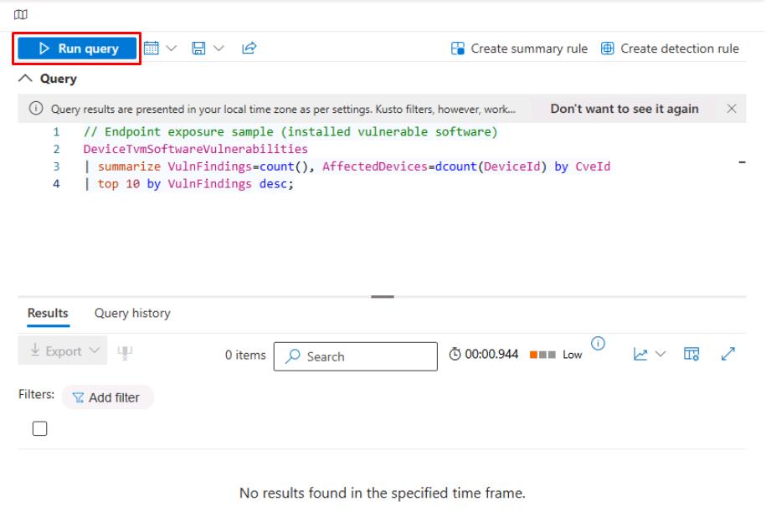The width and height of the screenshot is (766, 532).
Task: Click Don't want to see it again
Action: (624, 109)
